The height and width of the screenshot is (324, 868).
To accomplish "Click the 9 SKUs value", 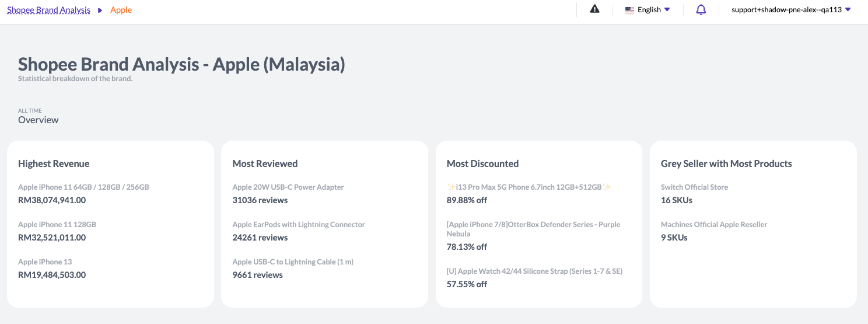I will point(674,238).
